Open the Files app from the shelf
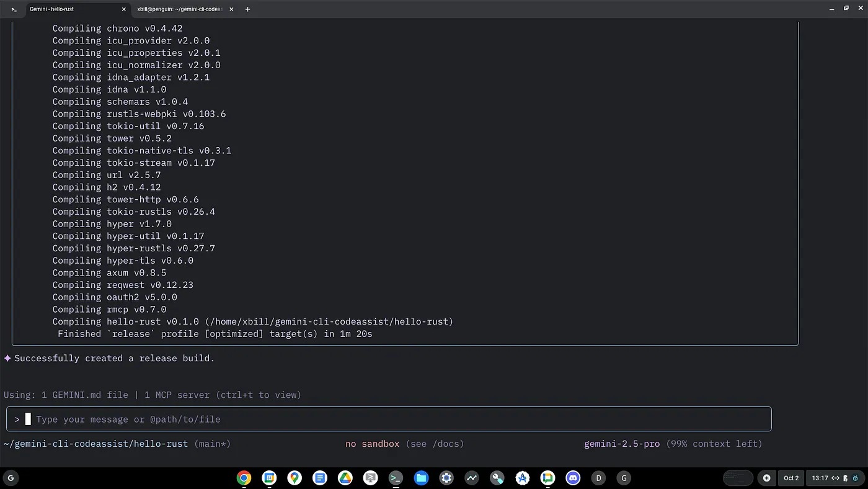 coord(421,478)
